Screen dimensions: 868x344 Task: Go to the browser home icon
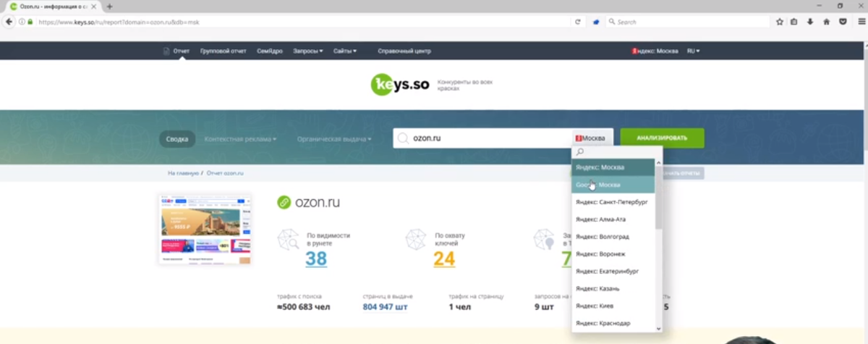pos(826,22)
